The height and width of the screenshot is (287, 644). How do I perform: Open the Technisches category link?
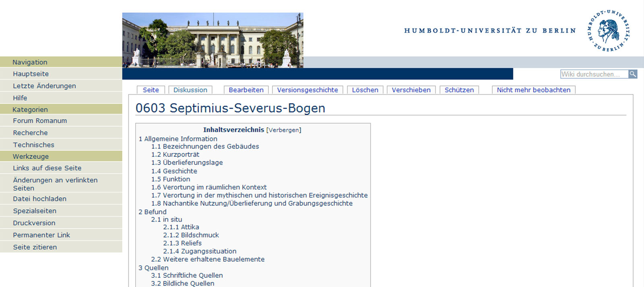tap(33, 145)
